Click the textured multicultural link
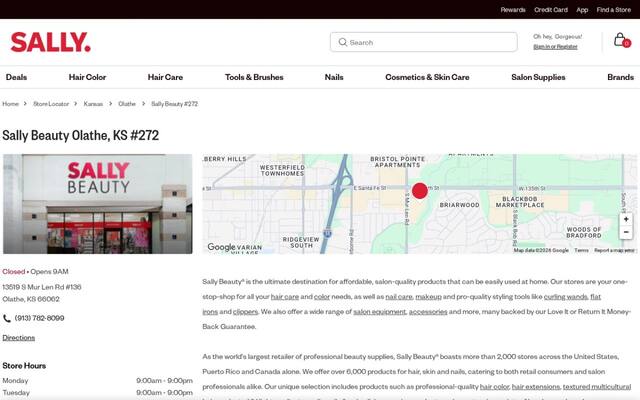Image resolution: width=640 pixels, height=400 pixels. (x=597, y=387)
